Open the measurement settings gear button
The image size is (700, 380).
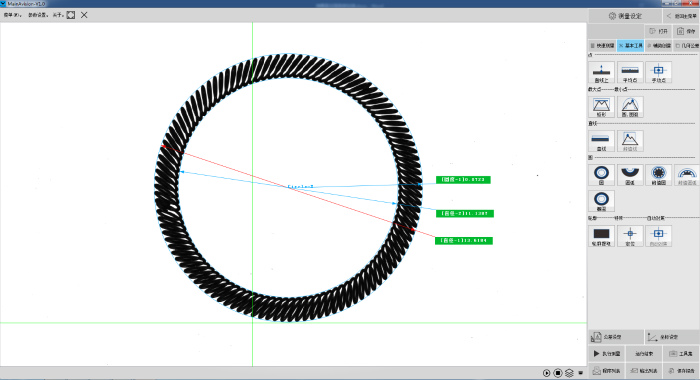(x=625, y=16)
